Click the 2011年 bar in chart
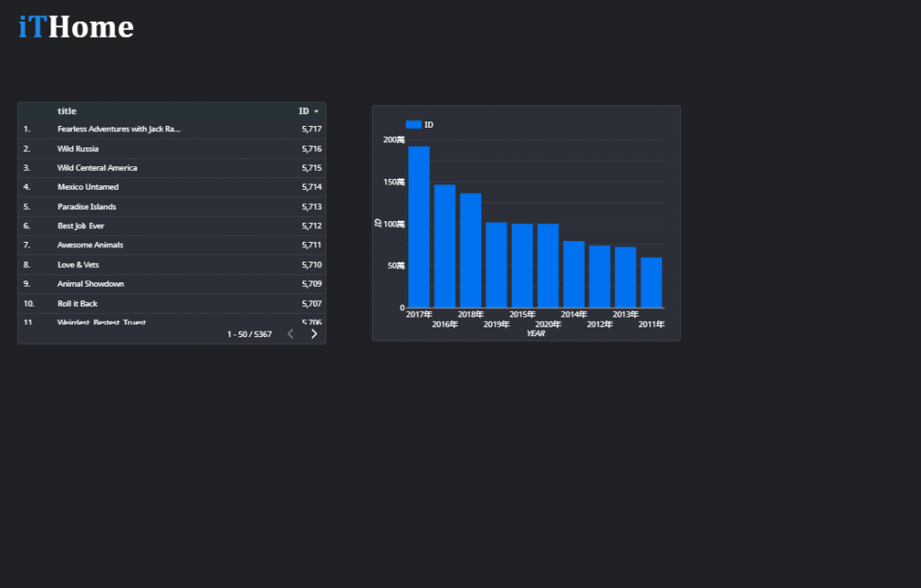 651,282
